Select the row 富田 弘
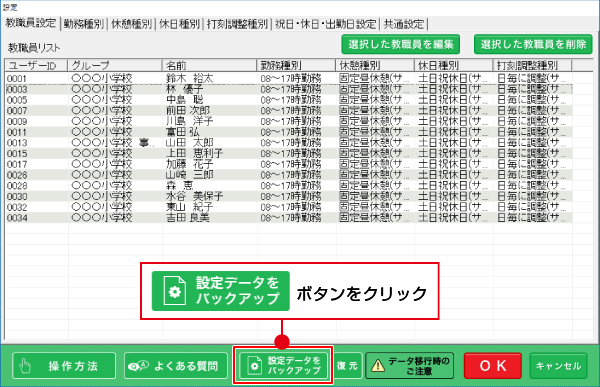 click(x=289, y=132)
